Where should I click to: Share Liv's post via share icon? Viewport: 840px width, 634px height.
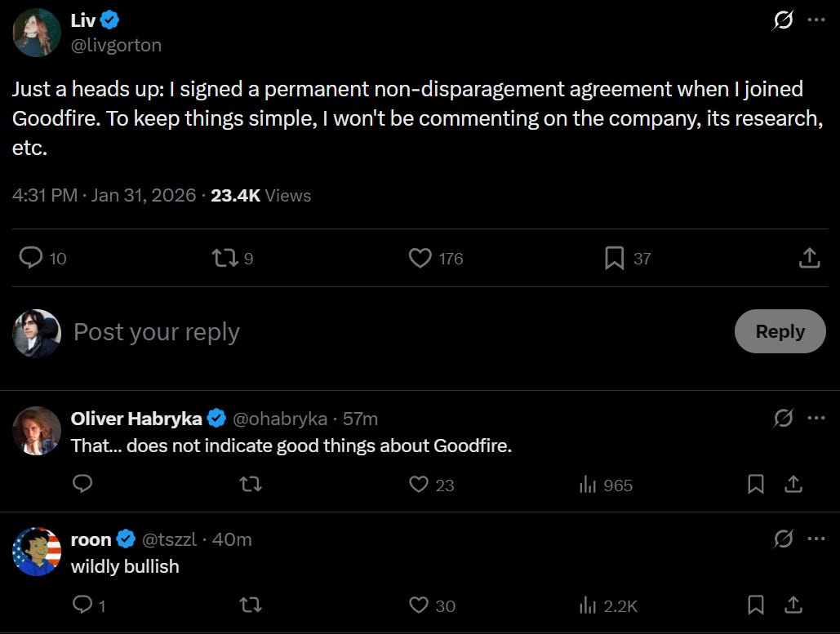coord(808,259)
